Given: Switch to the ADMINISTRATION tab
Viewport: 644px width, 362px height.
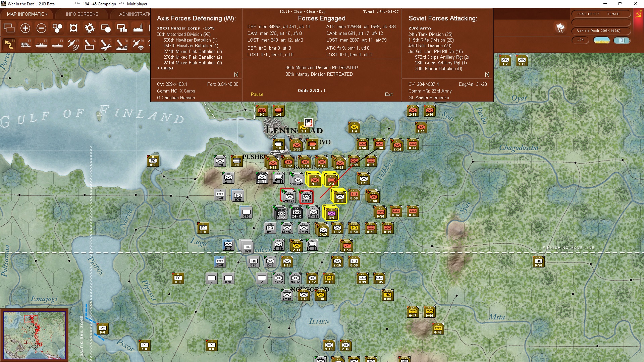Looking at the screenshot, I should click(x=134, y=14).
